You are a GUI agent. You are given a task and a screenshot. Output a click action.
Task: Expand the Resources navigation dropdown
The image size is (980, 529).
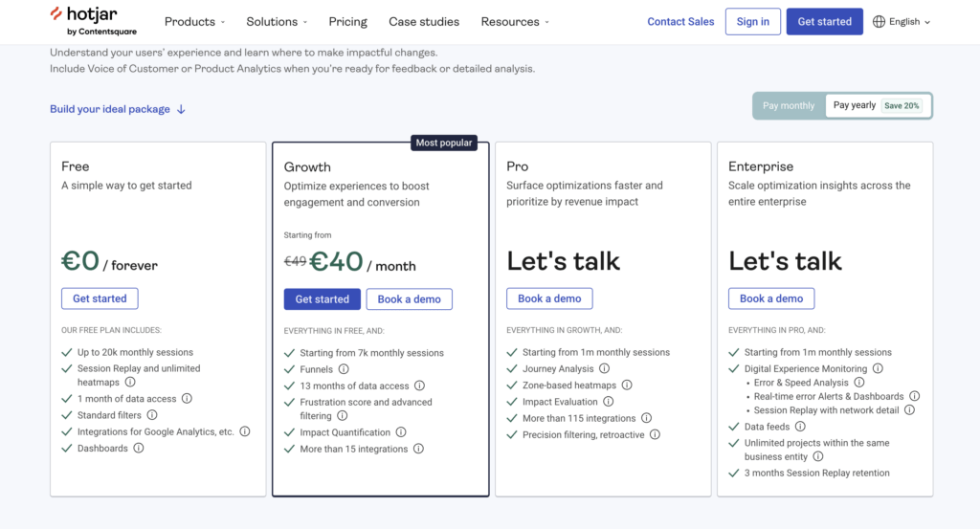[x=516, y=21]
